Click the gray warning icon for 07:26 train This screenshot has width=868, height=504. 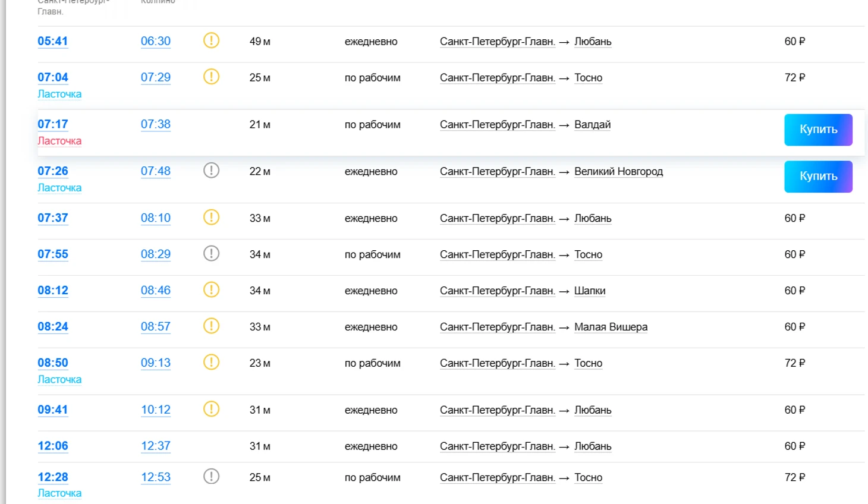click(211, 171)
